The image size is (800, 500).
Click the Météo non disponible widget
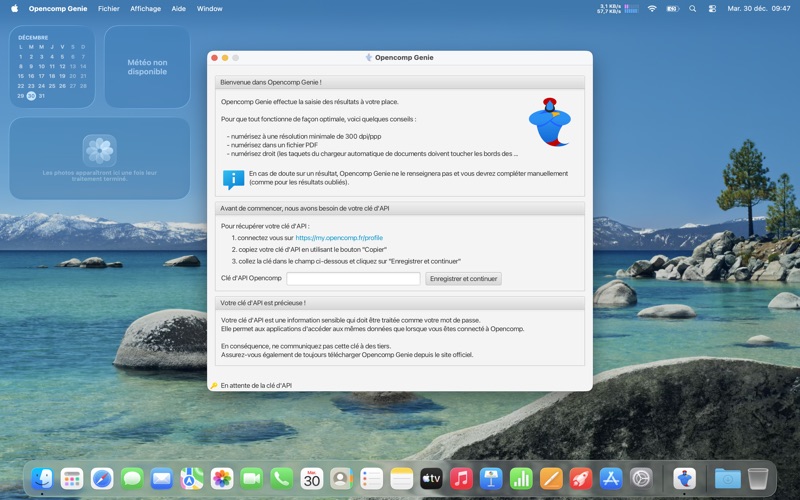click(147, 67)
